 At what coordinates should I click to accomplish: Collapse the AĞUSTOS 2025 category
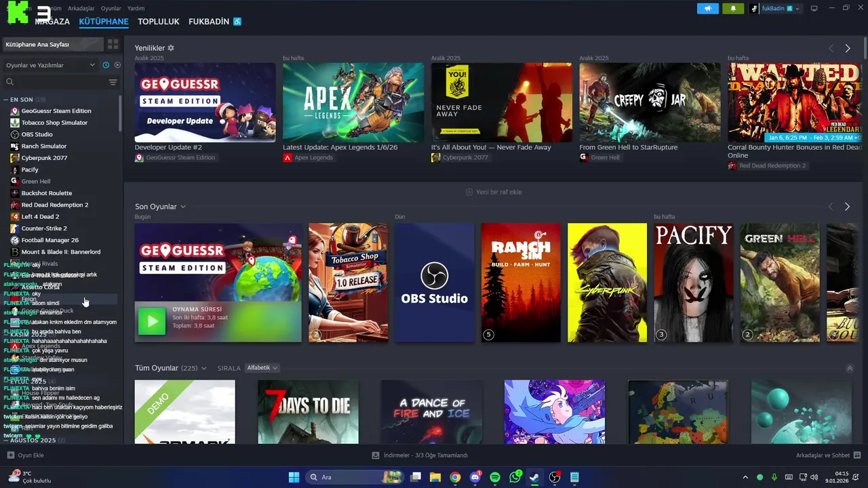pyautogui.click(x=6, y=441)
